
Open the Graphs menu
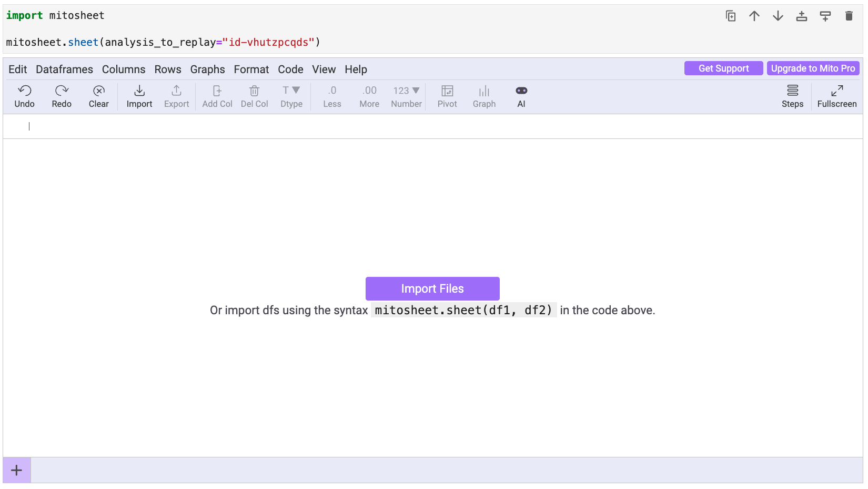point(207,69)
